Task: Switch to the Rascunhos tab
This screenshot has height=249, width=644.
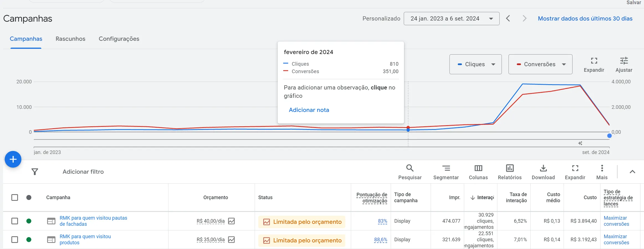Action: pos(70,39)
